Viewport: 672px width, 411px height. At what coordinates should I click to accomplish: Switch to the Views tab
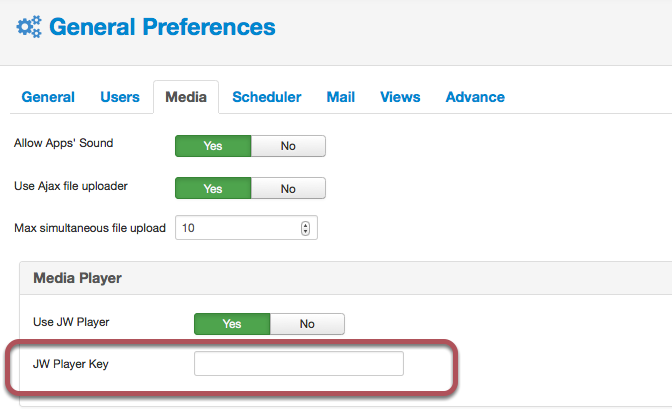click(400, 97)
